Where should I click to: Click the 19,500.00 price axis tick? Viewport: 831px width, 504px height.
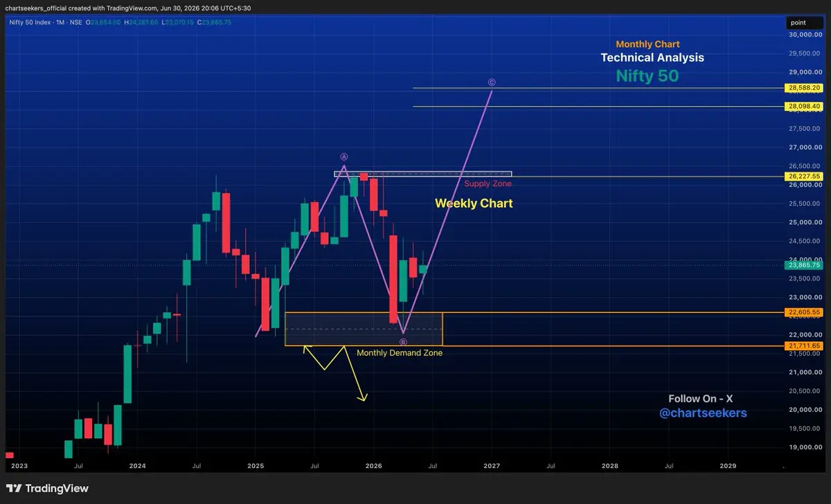[804, 429]
